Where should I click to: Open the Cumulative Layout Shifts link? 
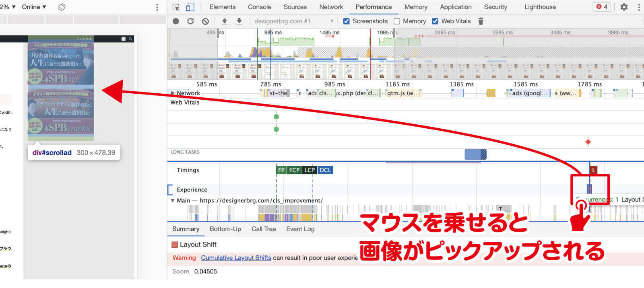click(236, 258)
